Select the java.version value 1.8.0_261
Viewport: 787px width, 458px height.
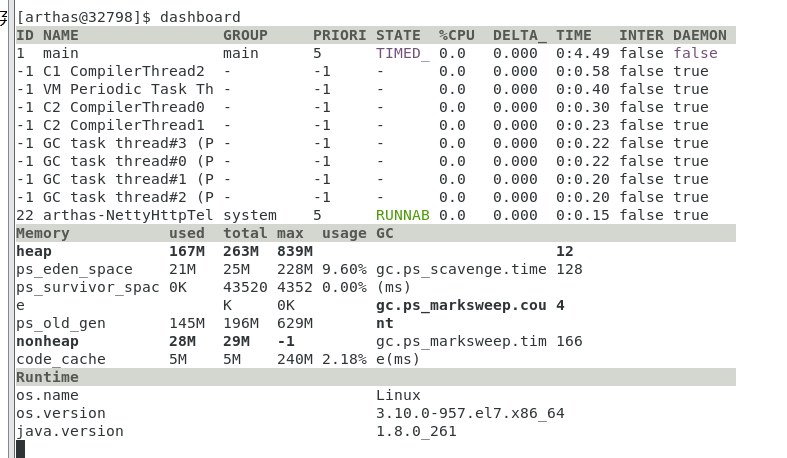[416, 431]
